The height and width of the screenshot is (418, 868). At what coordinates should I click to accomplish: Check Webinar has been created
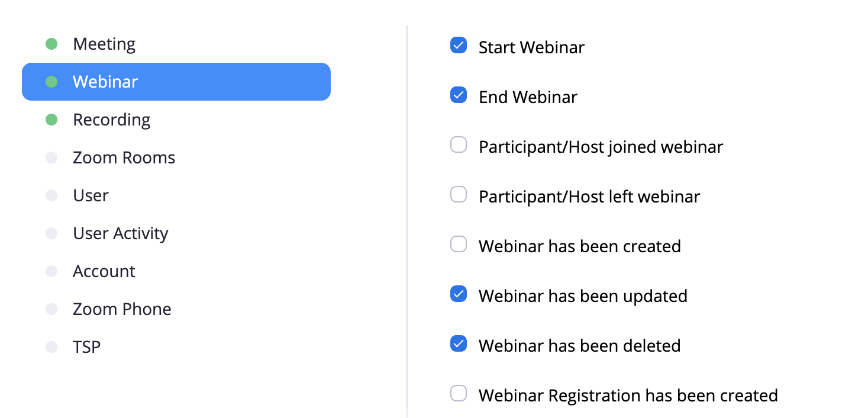point(459,245)
